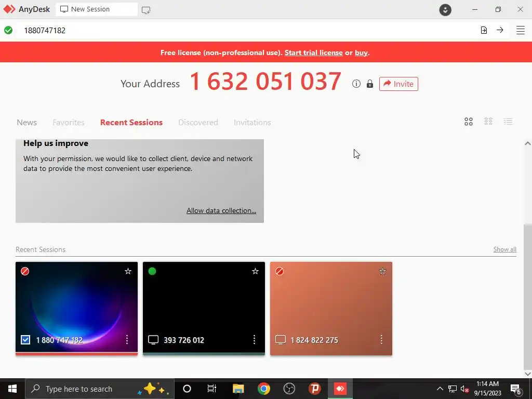Open address info circle icon
532x399 pixels.
coord(356,84)
